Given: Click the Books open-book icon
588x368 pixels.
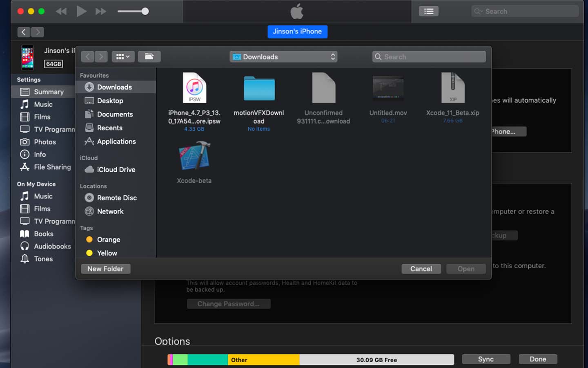Looking at the screenshot, I should pos(25,234).
